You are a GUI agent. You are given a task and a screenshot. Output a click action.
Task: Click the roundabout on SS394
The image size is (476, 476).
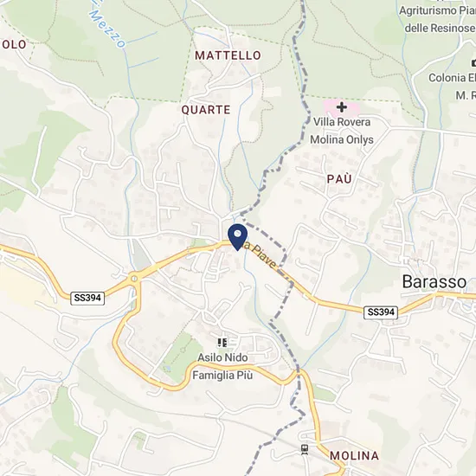click(134, 278)
